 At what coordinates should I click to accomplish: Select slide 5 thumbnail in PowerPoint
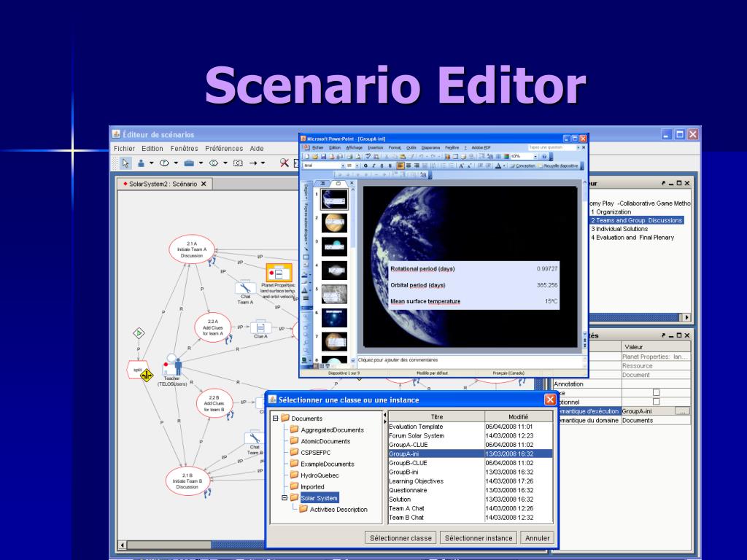334,294
